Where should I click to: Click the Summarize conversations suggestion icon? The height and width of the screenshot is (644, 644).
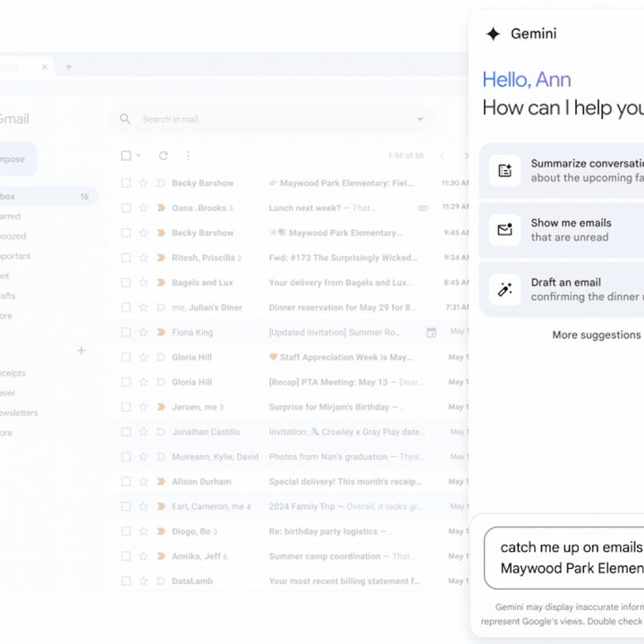(504, 171)
